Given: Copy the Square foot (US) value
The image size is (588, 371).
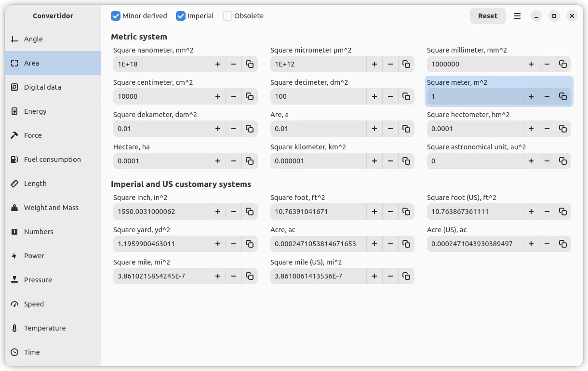Looking at the screenshot, I should coord(563,212).
